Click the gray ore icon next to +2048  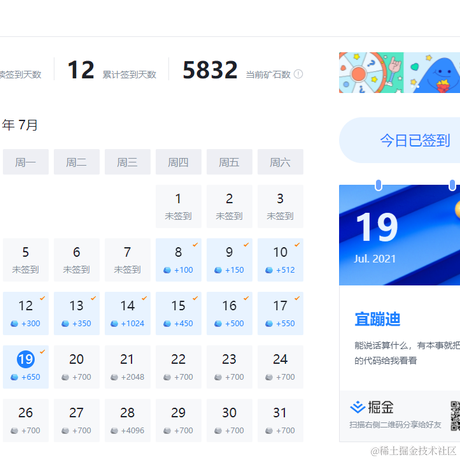point(114,377)
